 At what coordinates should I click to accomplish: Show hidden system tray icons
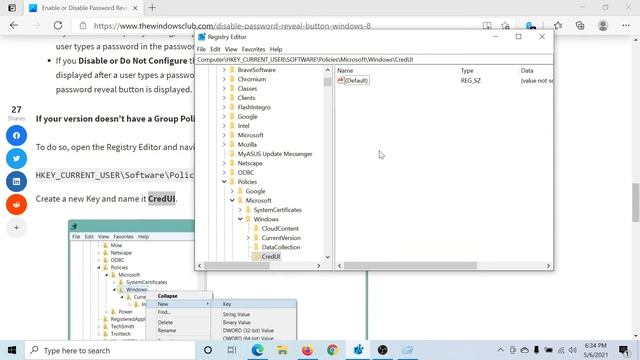500,350
